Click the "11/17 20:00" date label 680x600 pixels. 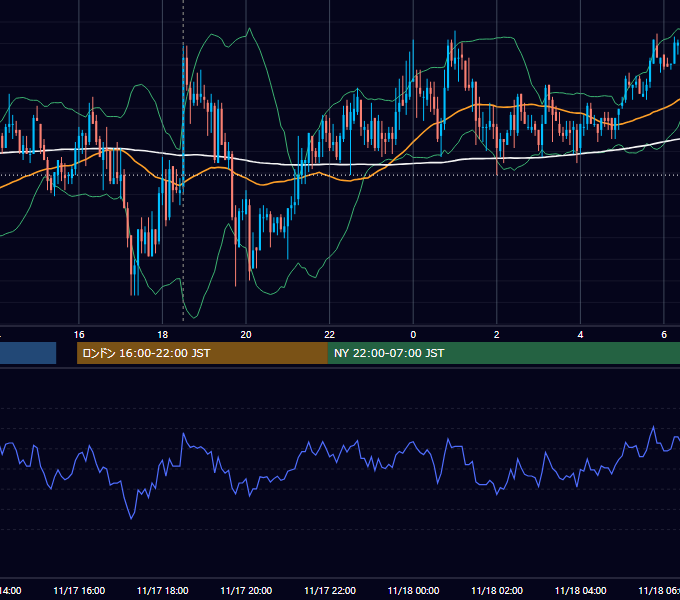tap(246, 590)
